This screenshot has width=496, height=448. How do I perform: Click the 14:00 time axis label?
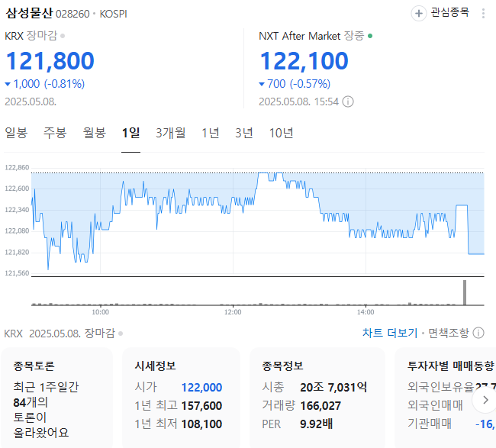tap(366, 312)
